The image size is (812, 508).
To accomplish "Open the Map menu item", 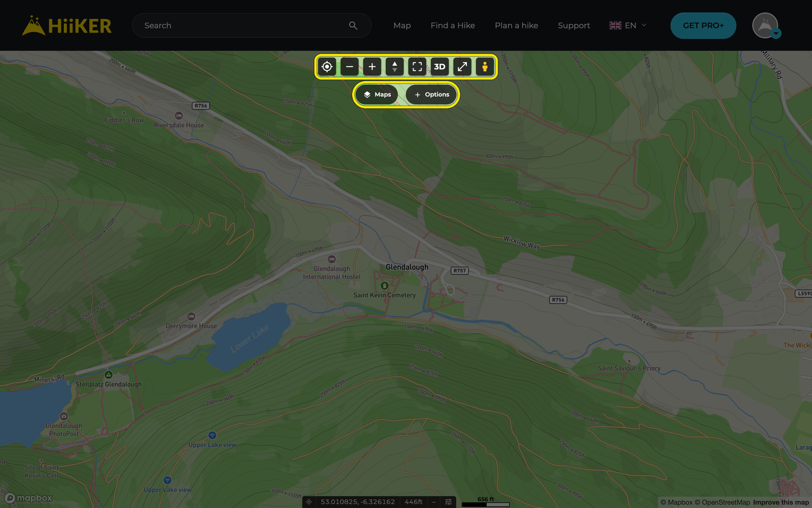I will tap(402, 26).
